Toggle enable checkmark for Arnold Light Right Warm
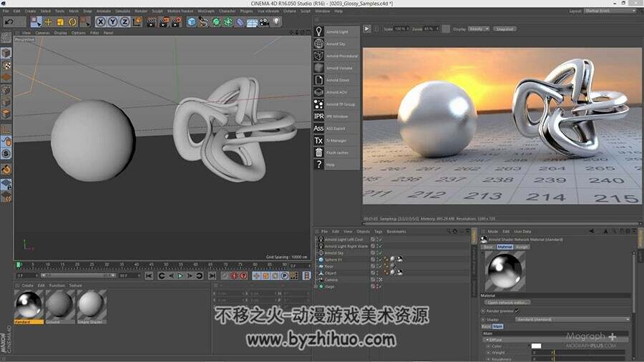Viewport: 644px width, 362px height. (x=380, y=246)
